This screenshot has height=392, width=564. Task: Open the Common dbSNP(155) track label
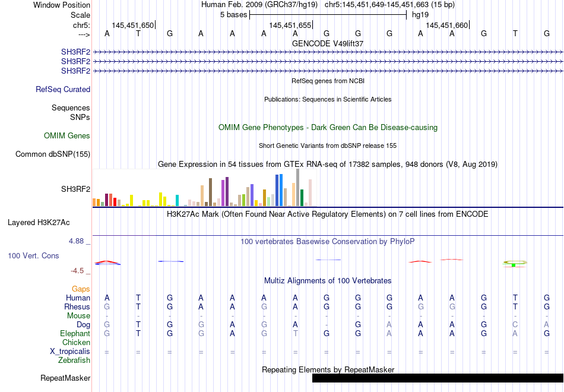[x=53, y=154]
